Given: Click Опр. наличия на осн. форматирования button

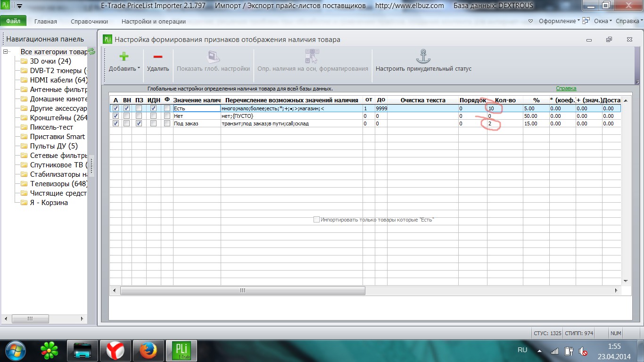Looking at the screenshot, I should (313, 60).
